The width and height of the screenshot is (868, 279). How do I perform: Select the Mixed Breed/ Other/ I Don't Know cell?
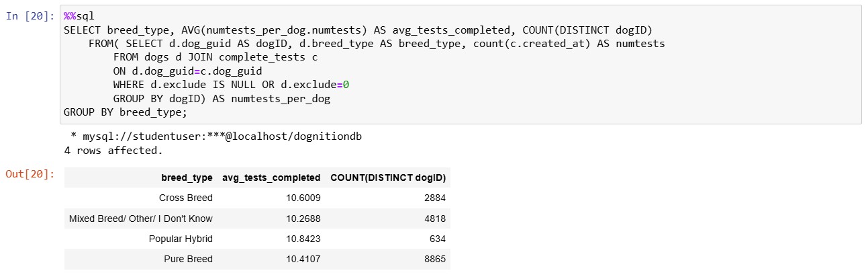pyautogui.click(x=141, y=218)
